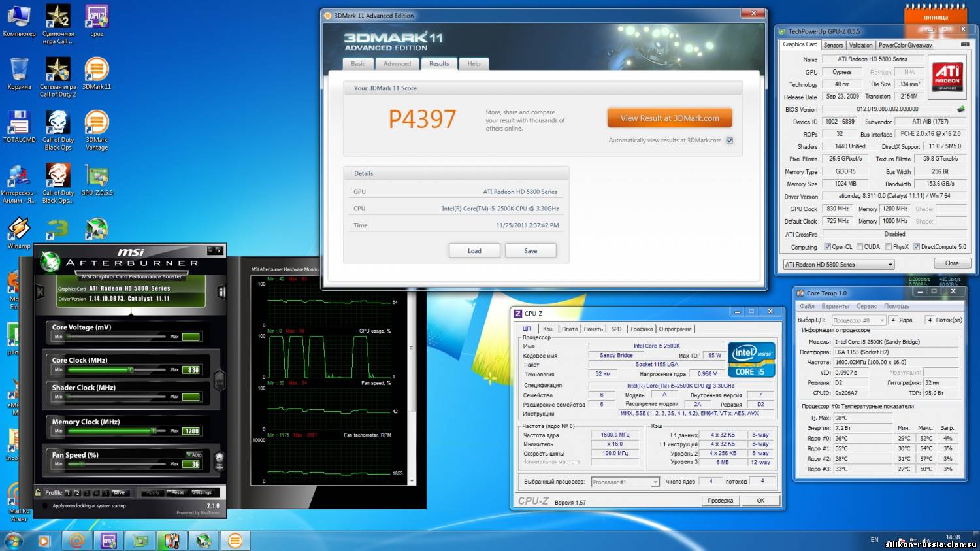980x551 pixels.
Task: Click the Reset button in Afterburner
Action: 177,493
